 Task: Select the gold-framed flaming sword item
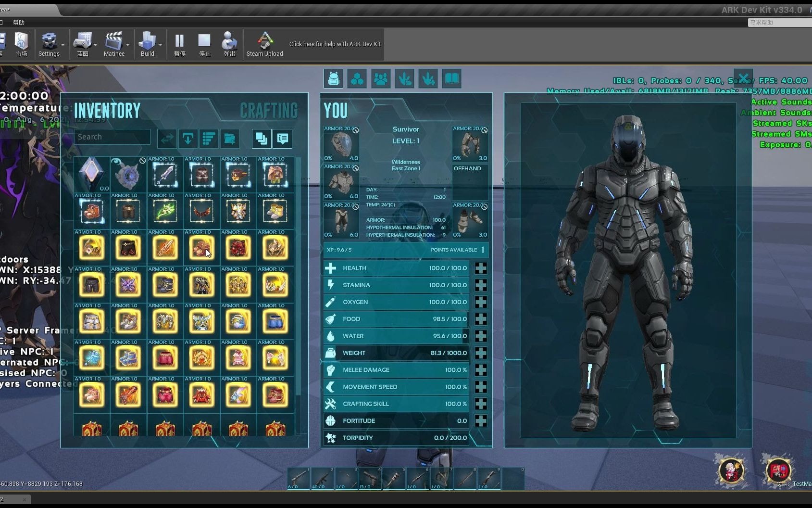pyautogui.click(x=165, y=248)
